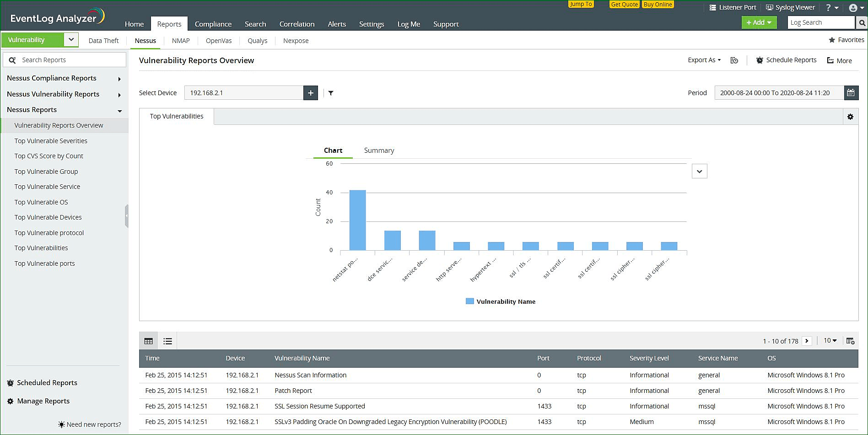Open the user account icon menu
Screen dimensions: 868x435
(x=856, y=8)
